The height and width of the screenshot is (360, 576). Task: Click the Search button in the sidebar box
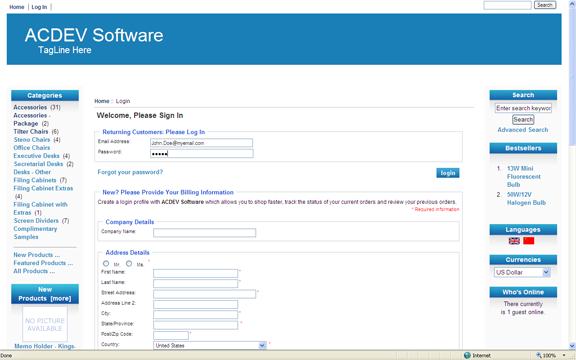click(x=523, y=119)
